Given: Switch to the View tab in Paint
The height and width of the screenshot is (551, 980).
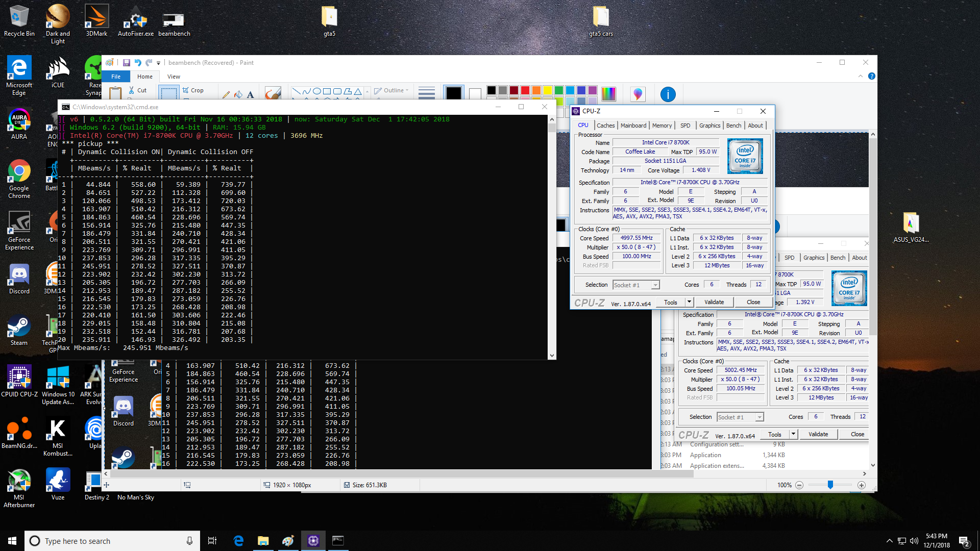Looking at the screenshot, I should click(174, 77).
